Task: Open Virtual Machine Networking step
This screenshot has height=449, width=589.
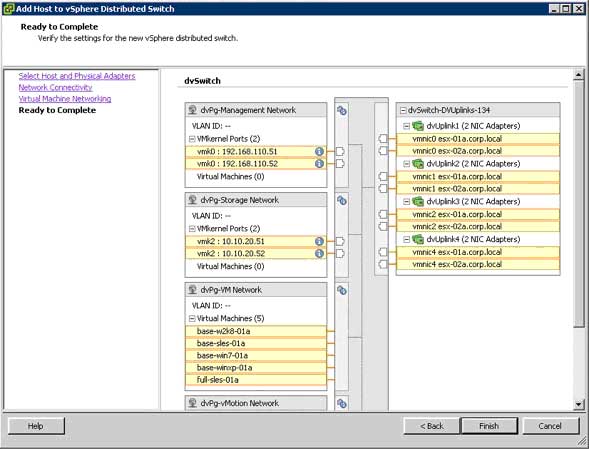Action: click(65, 99)
